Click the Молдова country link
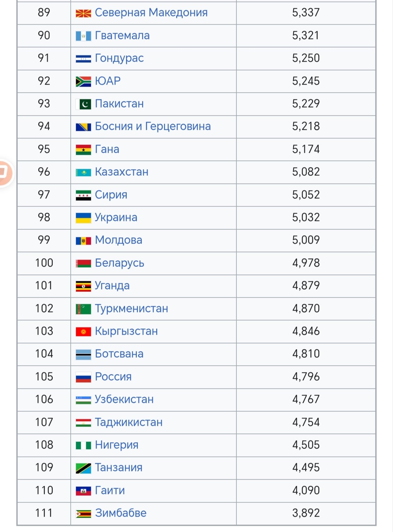393x532 pixels. coord(119,240)
